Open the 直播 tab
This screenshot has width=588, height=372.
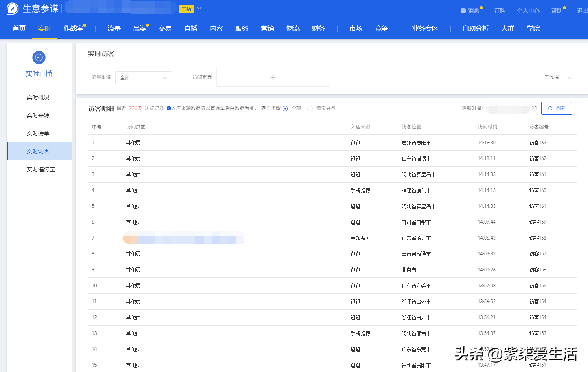tap(191, 29)
